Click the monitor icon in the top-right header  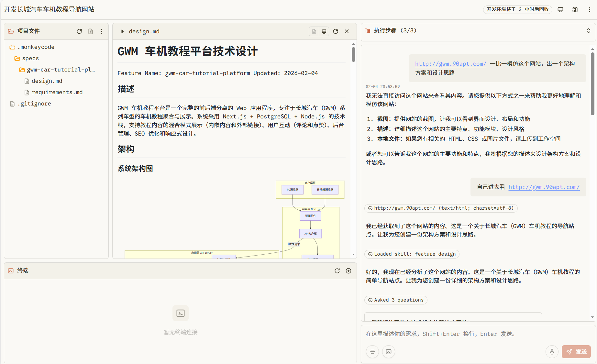point(560,9)
